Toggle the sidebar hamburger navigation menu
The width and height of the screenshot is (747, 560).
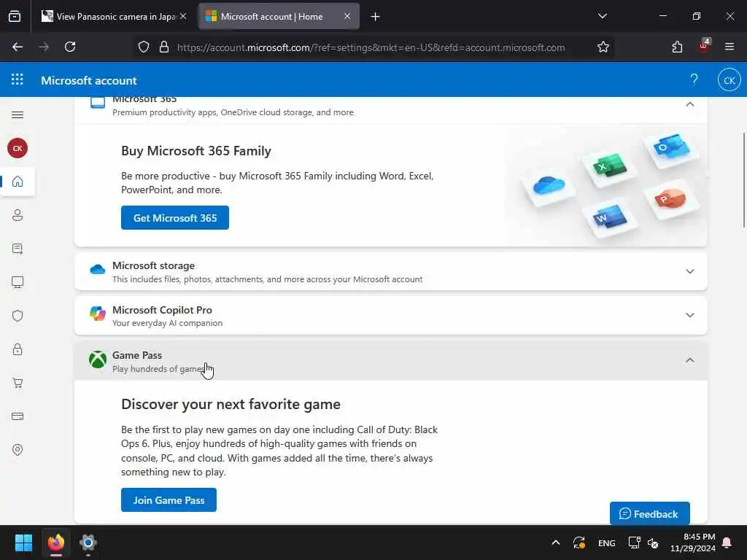[x=18, y=114]
